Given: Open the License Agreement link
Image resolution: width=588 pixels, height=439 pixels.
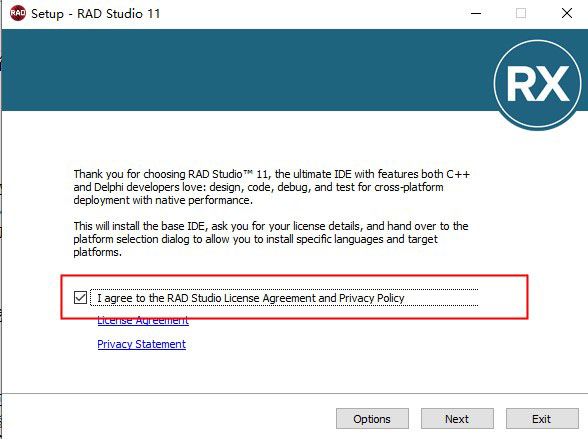Looking at the screenshot, I should pos(143,322).
